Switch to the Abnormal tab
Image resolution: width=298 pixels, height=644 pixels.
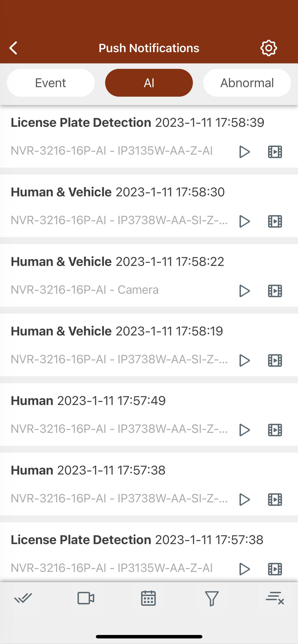point(247,83)
